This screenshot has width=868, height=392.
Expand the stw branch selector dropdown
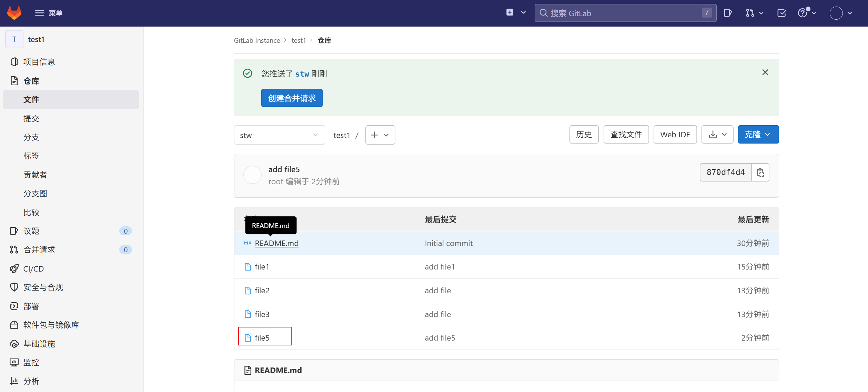click(x=279, y=135)
